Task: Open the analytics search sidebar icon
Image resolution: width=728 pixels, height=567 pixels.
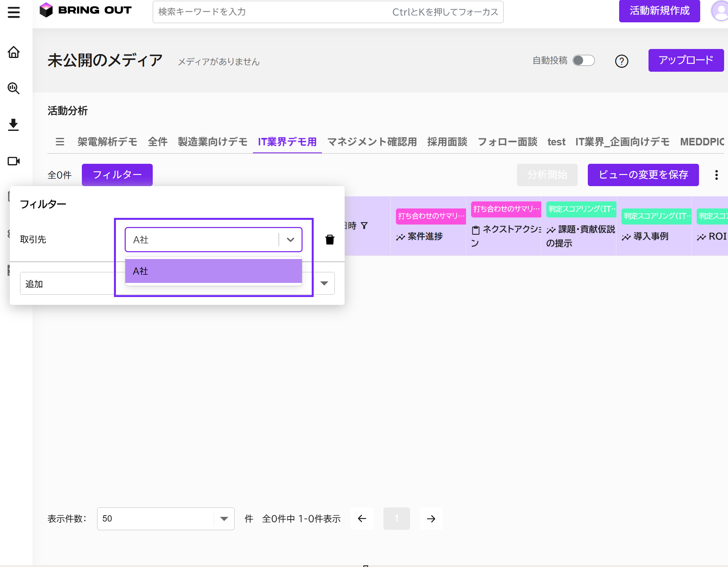Action: 14,88
